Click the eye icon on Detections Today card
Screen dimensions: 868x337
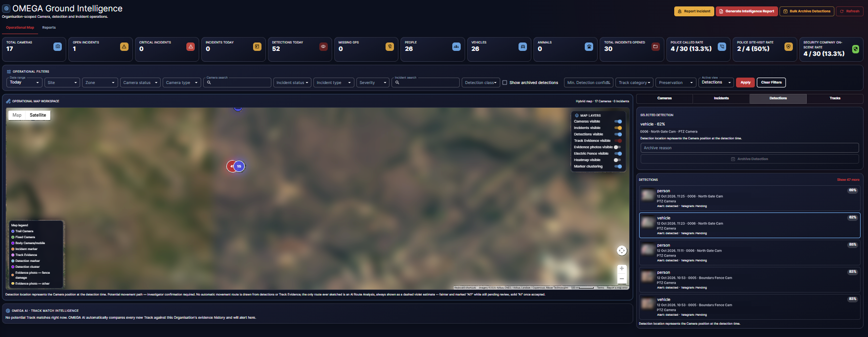tap(323, 46)
